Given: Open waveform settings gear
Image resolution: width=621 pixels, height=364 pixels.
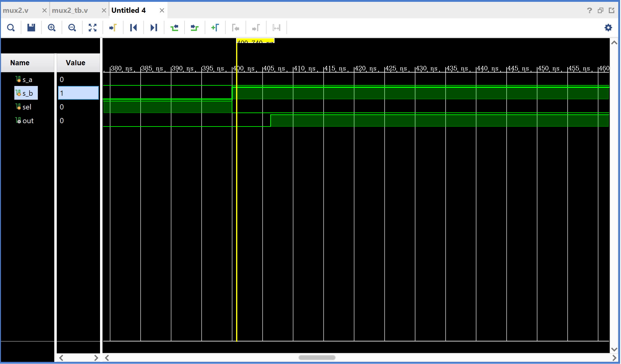Looking at the screenshot, I should (x=608, y=28).
